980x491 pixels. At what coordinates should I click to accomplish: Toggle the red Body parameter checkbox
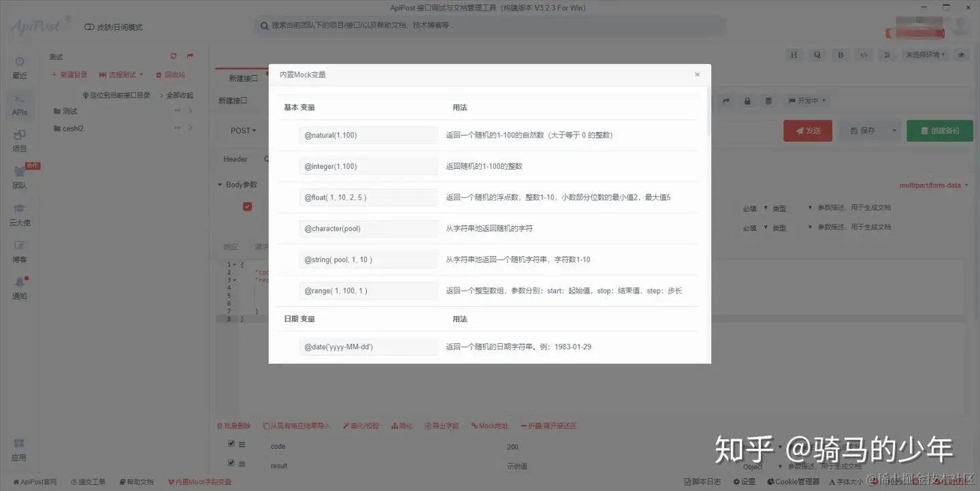click(x=247, y=206)
